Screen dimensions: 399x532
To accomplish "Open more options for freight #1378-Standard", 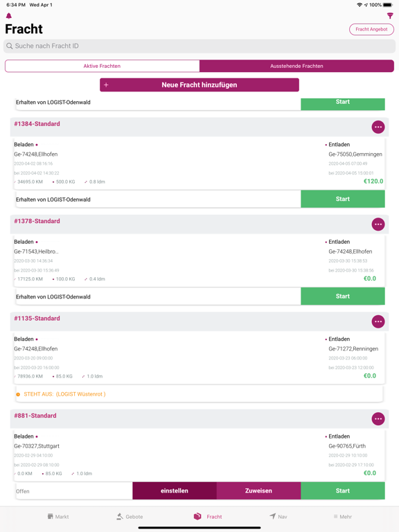I will 378,224.
